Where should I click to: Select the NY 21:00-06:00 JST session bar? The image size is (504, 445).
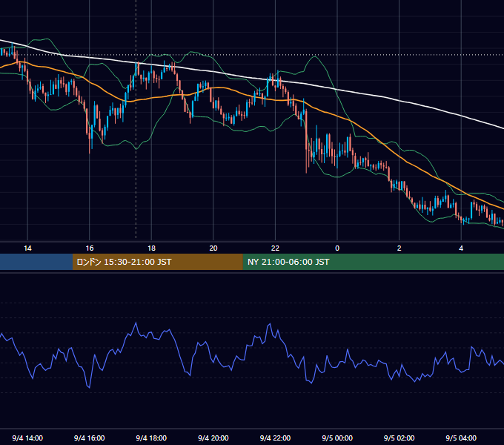tap(373, 262)
